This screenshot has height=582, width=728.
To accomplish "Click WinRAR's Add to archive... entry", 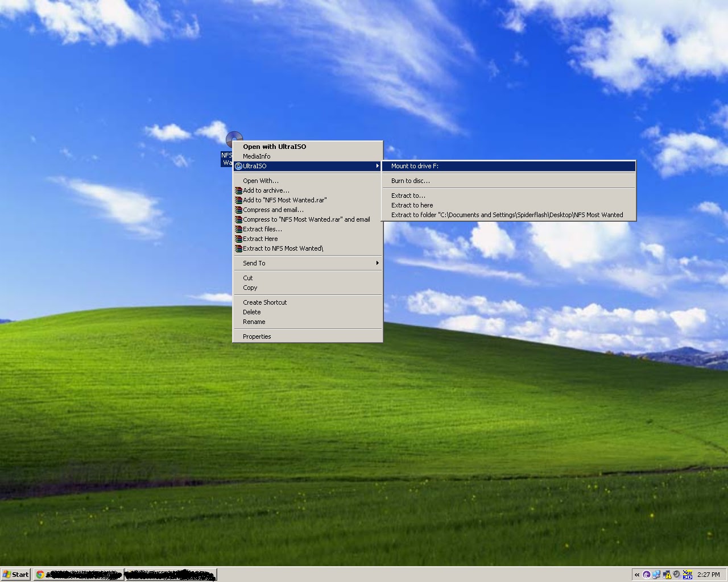I will tap(308, 190).
